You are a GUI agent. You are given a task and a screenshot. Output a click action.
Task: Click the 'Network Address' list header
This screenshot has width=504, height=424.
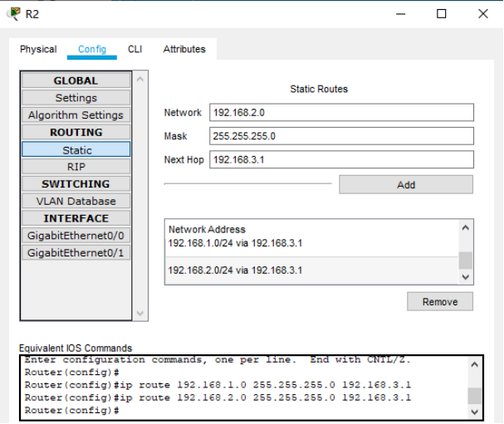(207, 229)
